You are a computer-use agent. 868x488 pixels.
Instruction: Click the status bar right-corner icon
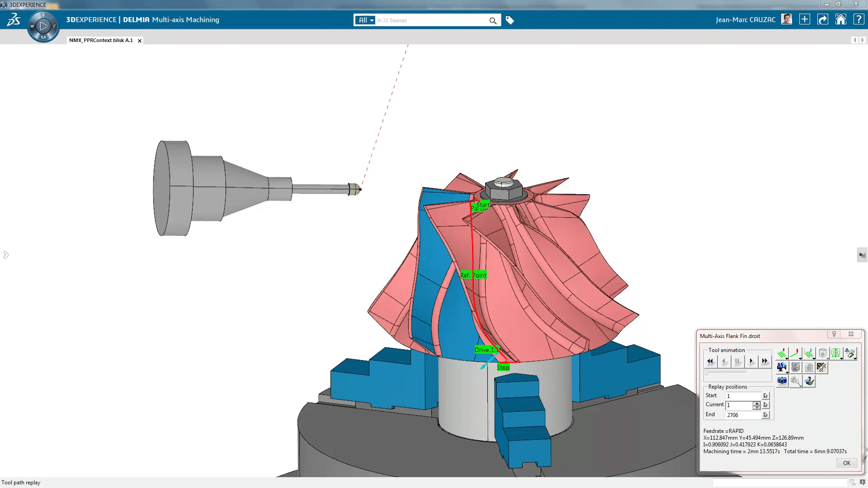point(863,483)
